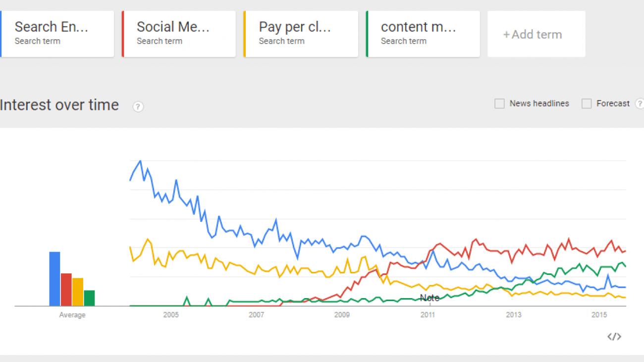The height and width of the screenshot is (362, 644).
Task: Toggle the Forecast checkbox
Action: coord(587,103)
